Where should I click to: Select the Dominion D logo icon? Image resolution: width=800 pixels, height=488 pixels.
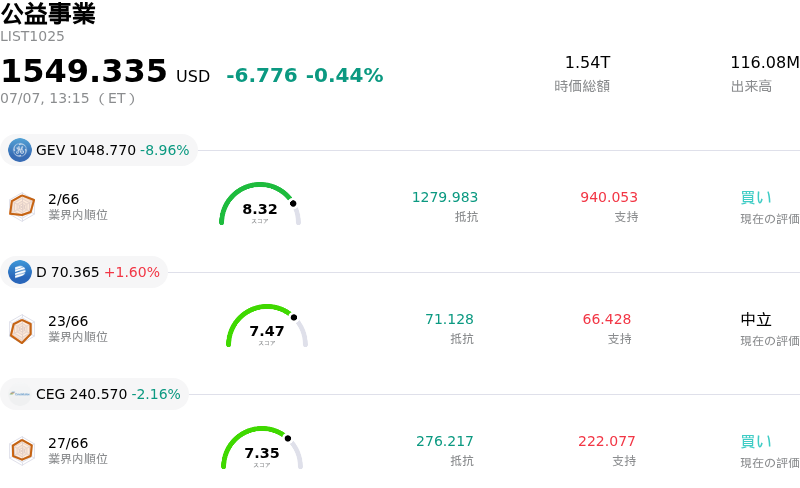(x=20, y=272)
